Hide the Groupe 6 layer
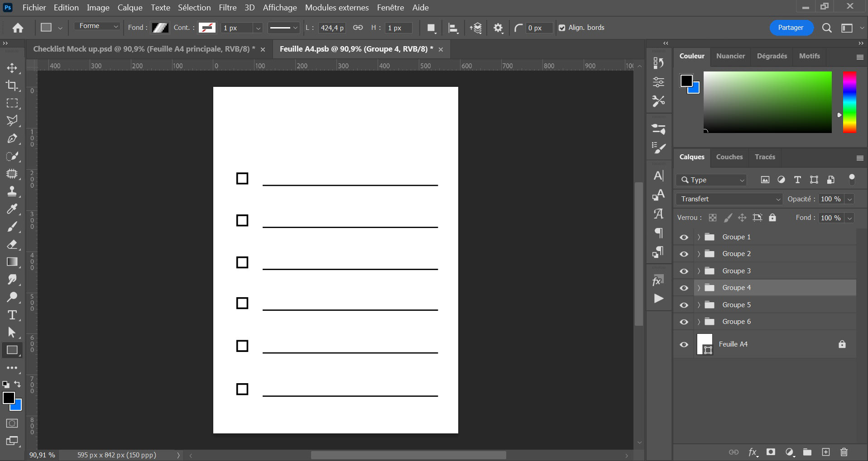 click(x=684, y=322)
